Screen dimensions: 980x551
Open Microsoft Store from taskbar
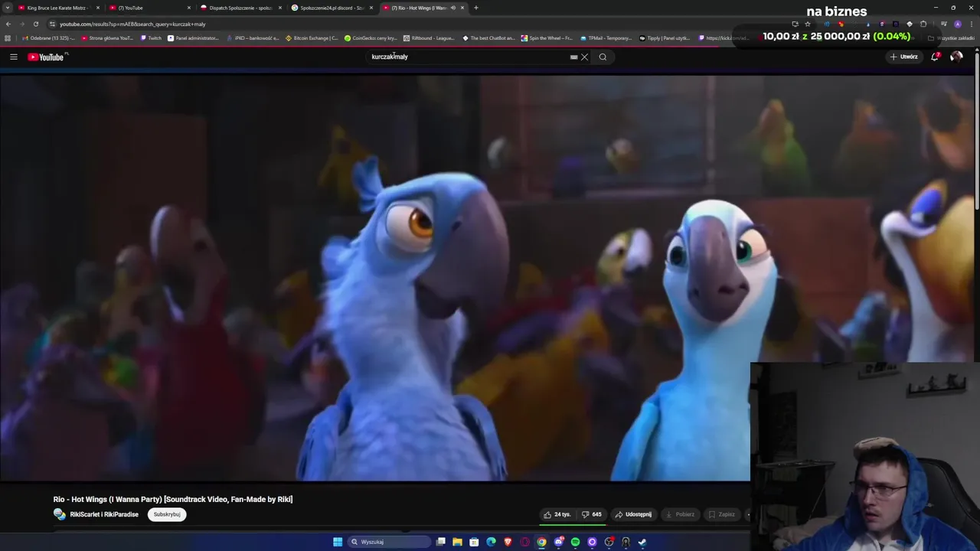click(474, 542)
